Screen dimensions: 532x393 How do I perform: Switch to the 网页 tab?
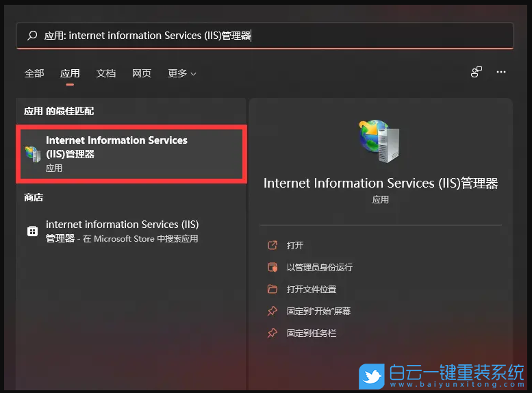142,73
